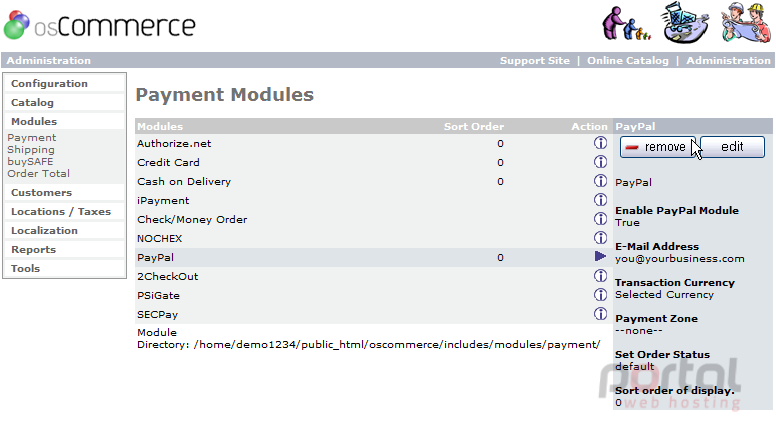Viewport: 776px width, 422px height.
Task: Open the workers administration header icon
Action: 746,22
